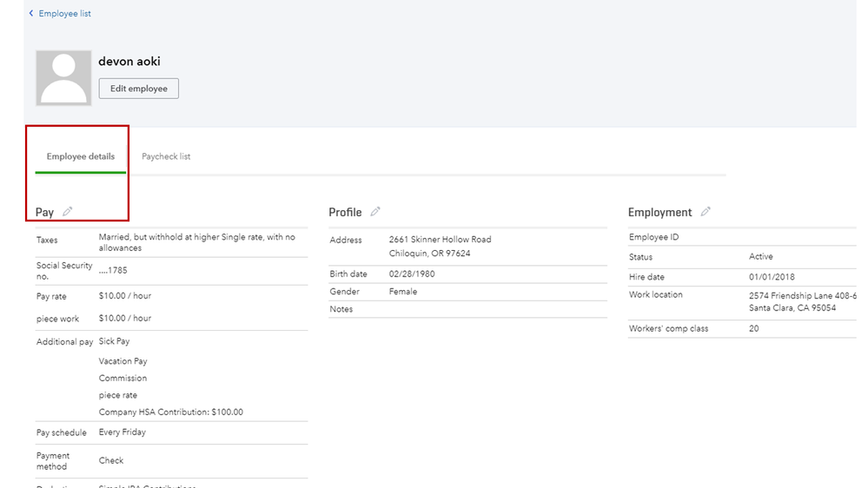
Task: Click the Active status value
Action: click(x=761, y=257)
